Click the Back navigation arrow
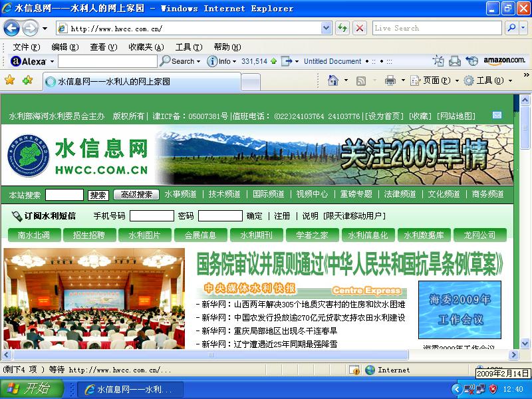 coord(11,28)
